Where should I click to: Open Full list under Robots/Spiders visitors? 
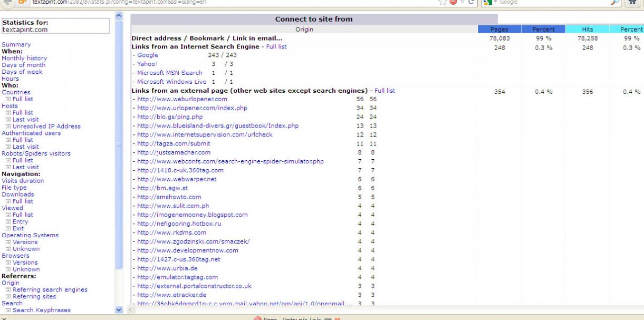click(x=23, y=160)
